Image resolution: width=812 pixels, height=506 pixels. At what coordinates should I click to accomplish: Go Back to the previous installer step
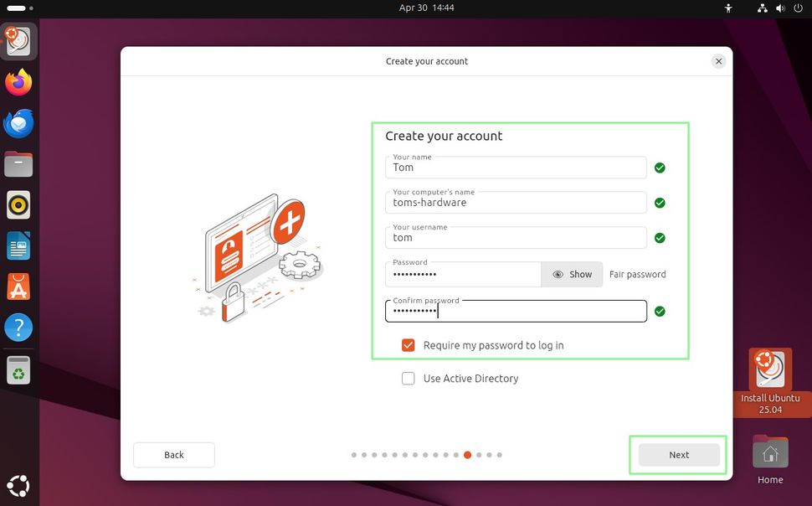pyautogui.click(x=173, y=454)
